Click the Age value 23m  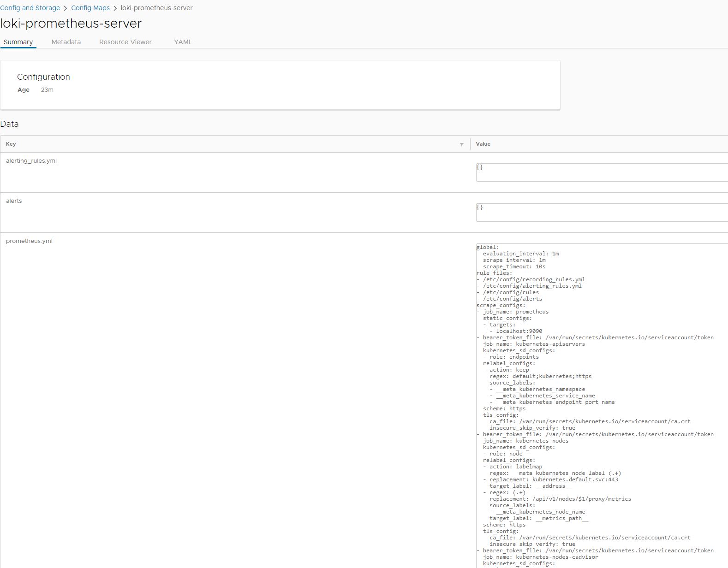pos(47,90)
